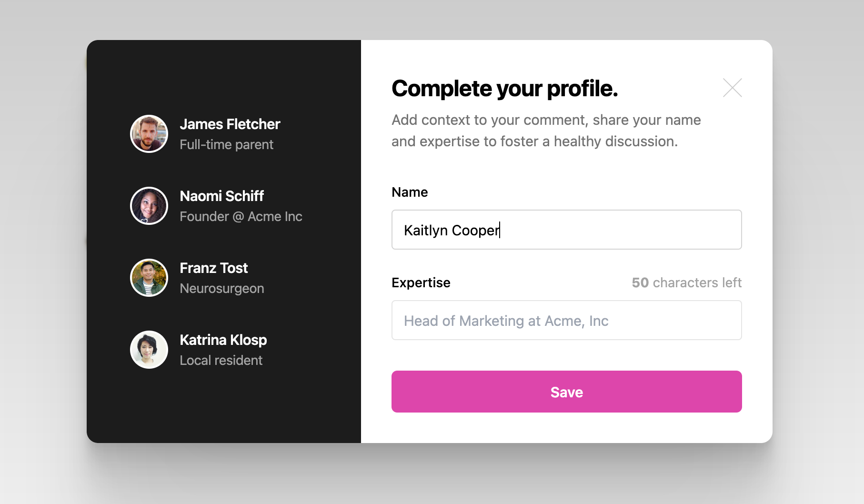This screenshot has height=504, width=864.
Task: Select the Katrina Klosp name text
Action: pyautogui.click(x=223, y=340)
